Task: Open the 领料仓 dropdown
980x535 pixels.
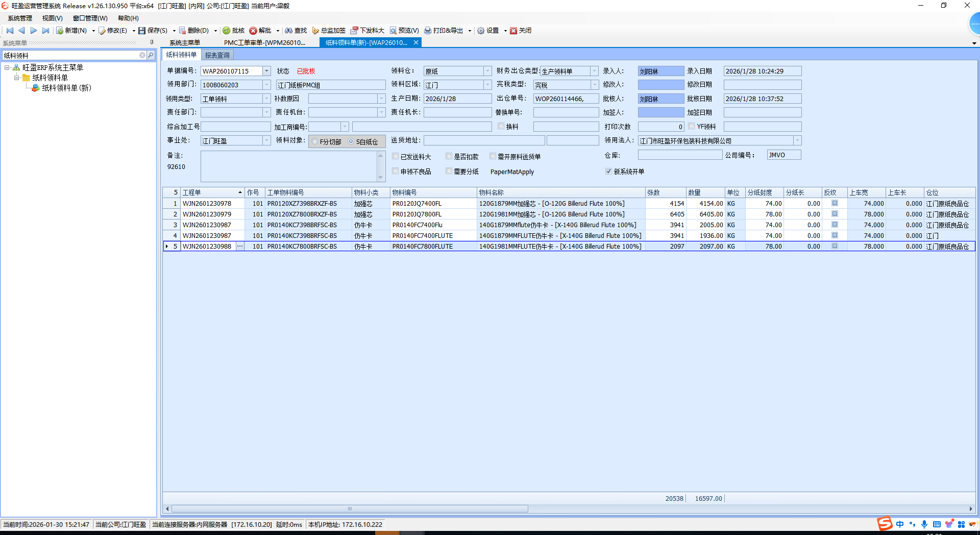Action: click(487, 71)
